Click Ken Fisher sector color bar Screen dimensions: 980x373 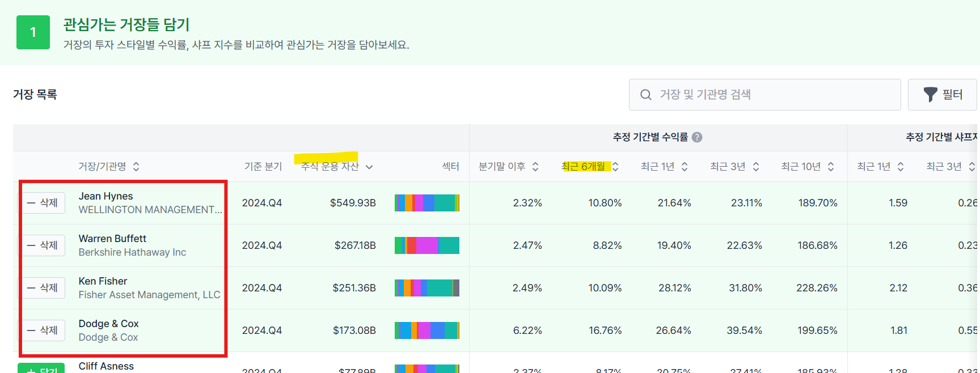(427, 288)
